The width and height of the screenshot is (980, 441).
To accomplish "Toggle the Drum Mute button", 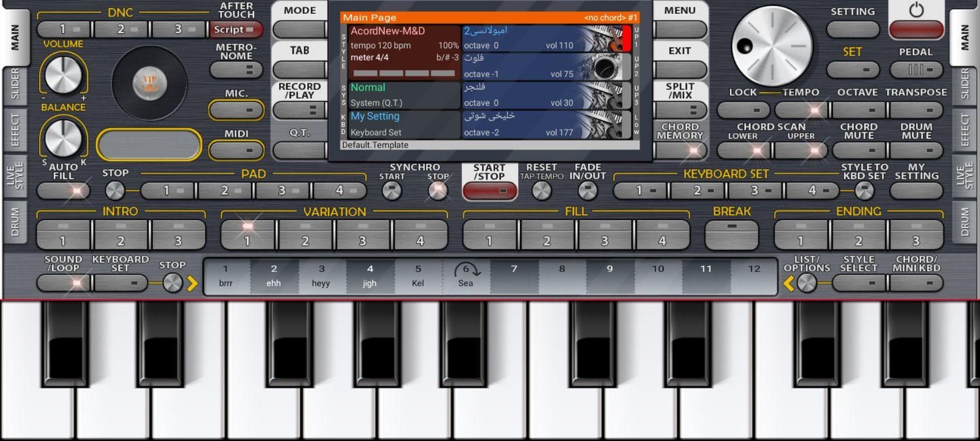I will [x=916, y=150].
